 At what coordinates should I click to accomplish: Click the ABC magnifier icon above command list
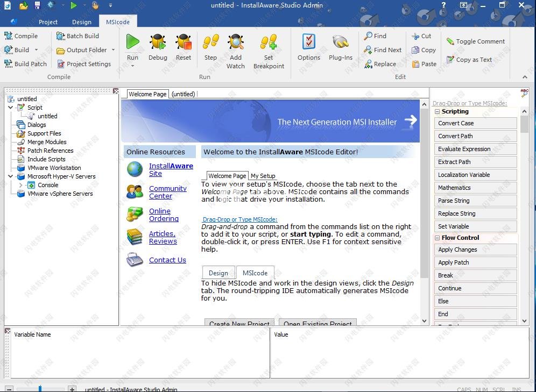click(x=524, y=93)
